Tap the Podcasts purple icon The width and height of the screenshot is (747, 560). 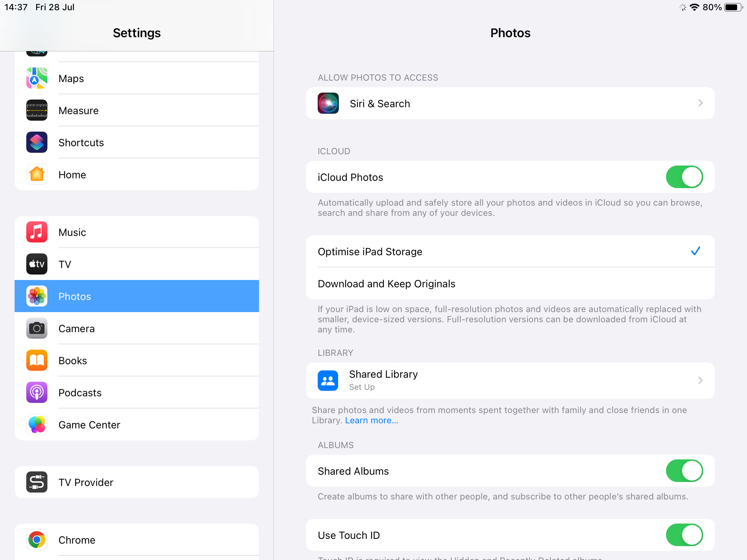tap(37, 392)
